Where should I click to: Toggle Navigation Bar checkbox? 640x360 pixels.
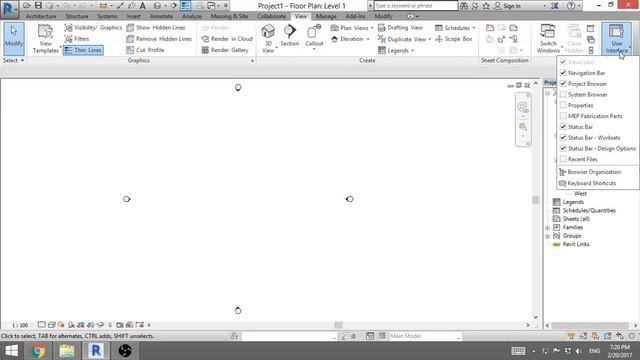563,73
